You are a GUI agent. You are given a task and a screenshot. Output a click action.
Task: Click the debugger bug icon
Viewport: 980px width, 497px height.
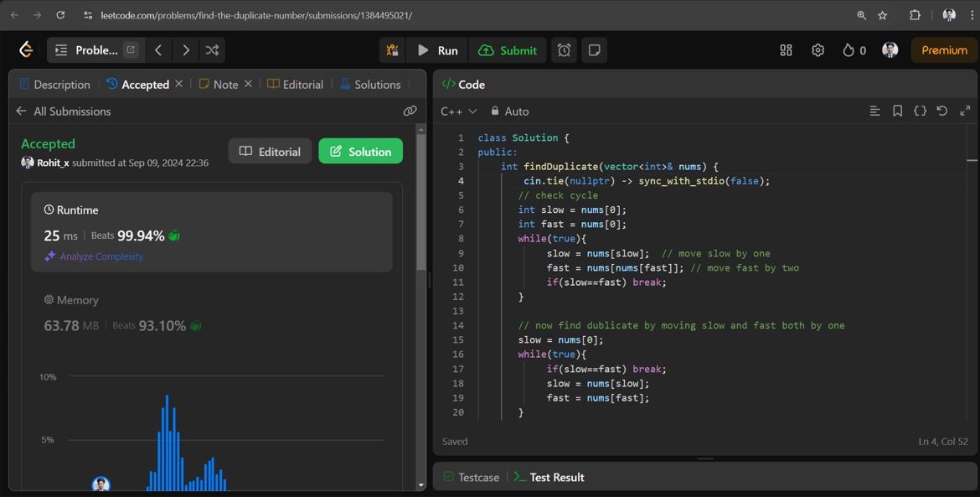tap(393, 50)
